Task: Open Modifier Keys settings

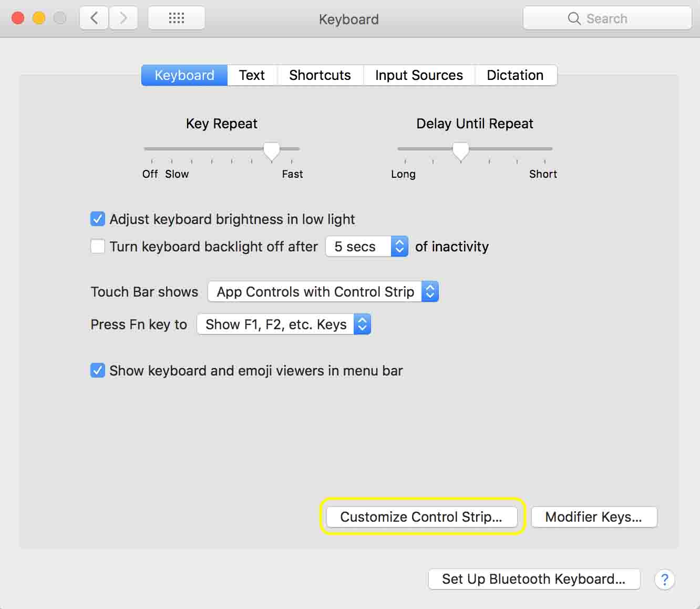Action: [x=594, y=517]
